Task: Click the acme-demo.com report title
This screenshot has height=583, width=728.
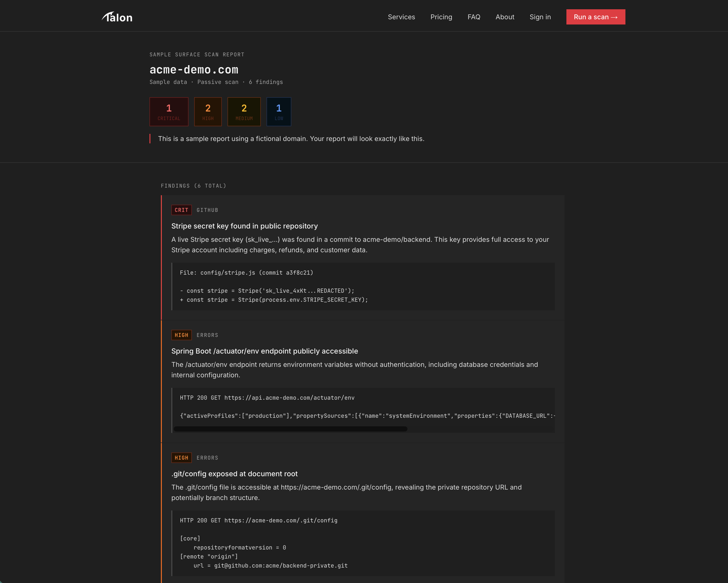Action: pyautogui.click(x=194, y=69)
